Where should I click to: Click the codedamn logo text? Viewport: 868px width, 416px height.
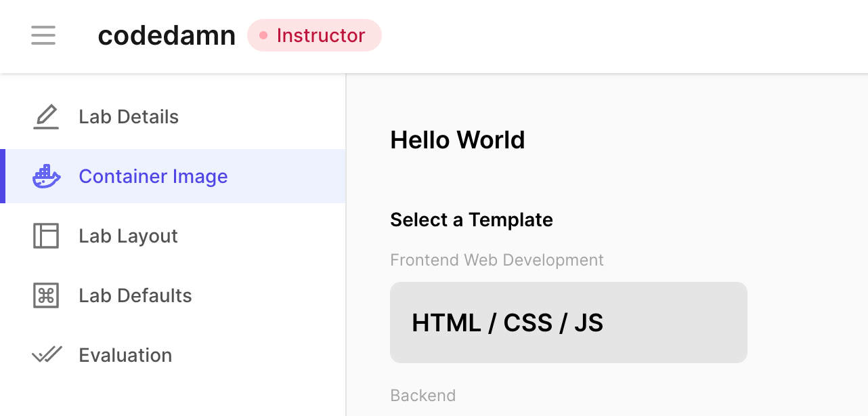pos(166,35)
